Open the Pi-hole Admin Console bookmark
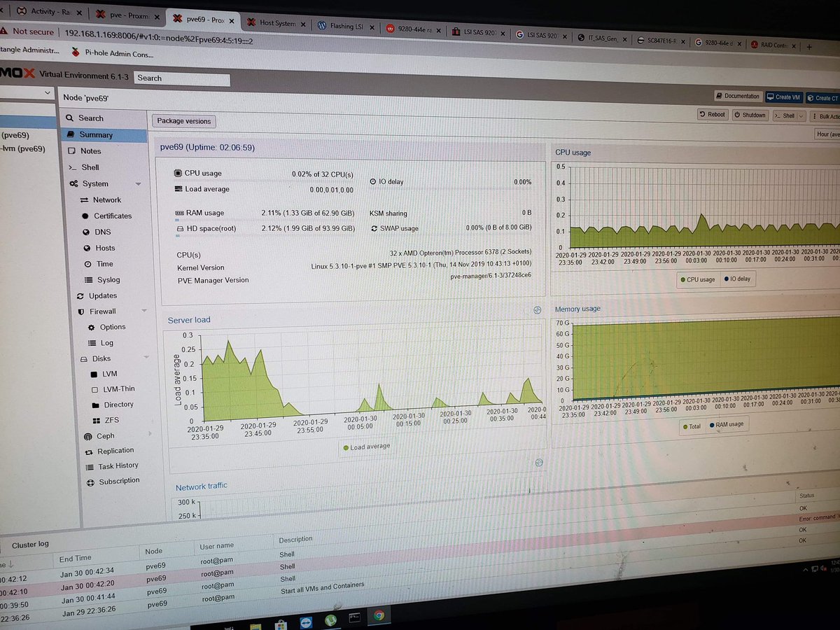The height and width of the screenshot is (630, 840). pos(112,53)
